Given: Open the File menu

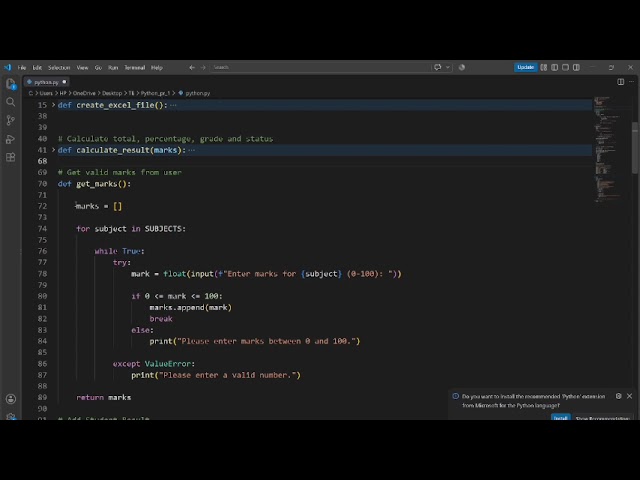Looking at the screenshot, I should [22, 68].
